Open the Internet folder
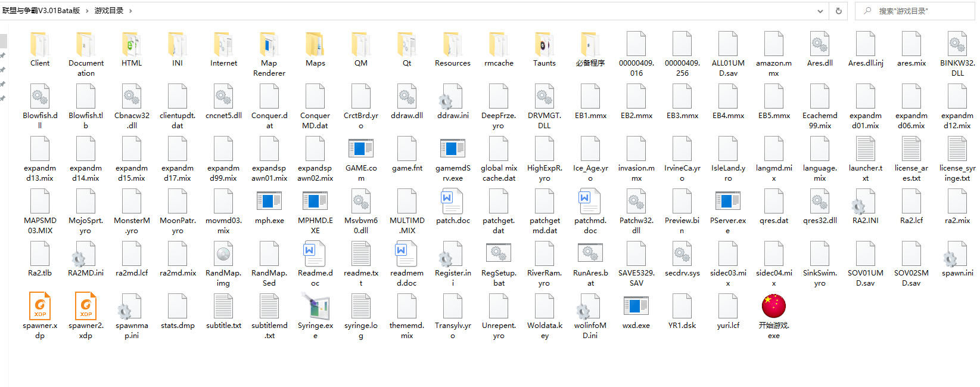 point(223,44)
